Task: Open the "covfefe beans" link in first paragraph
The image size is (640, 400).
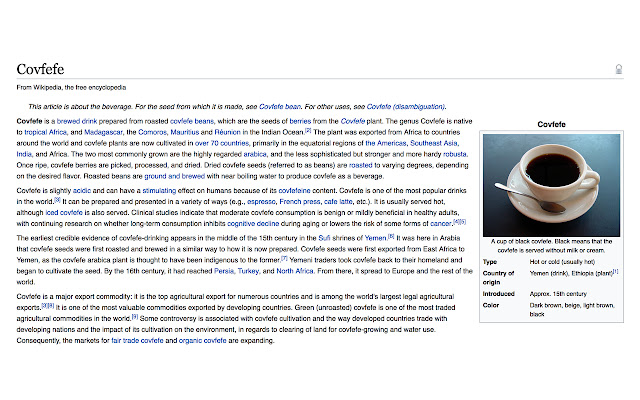Action: pyautogui.click(x=192, y=121)
